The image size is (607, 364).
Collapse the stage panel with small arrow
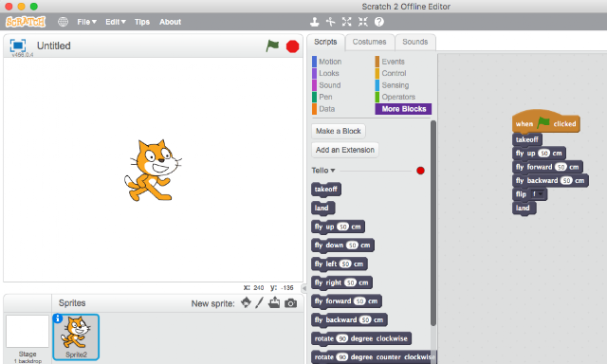pyautogui.click(x=303, y=288)
